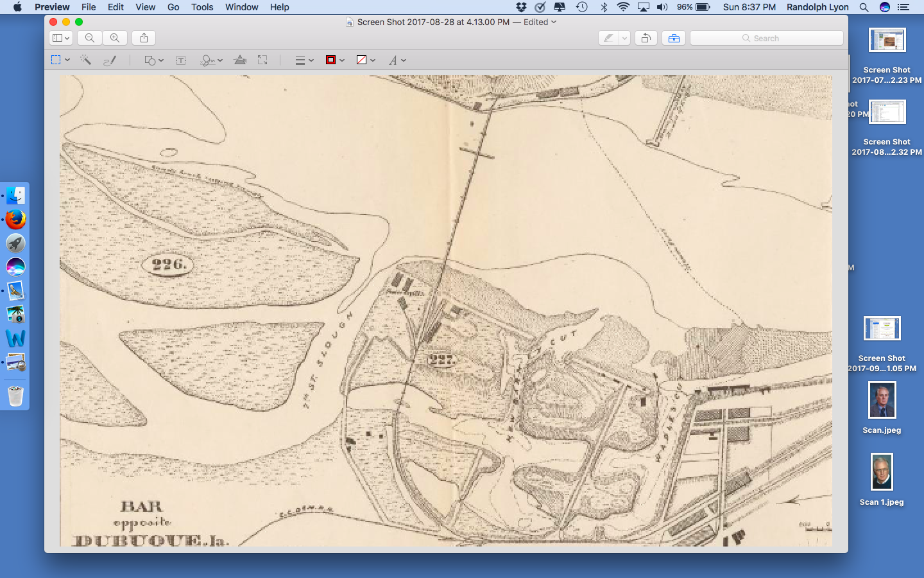Open the Selection Tools dropdown
The width and height of the screenshot is (924, 578).
tap(60, 60)
